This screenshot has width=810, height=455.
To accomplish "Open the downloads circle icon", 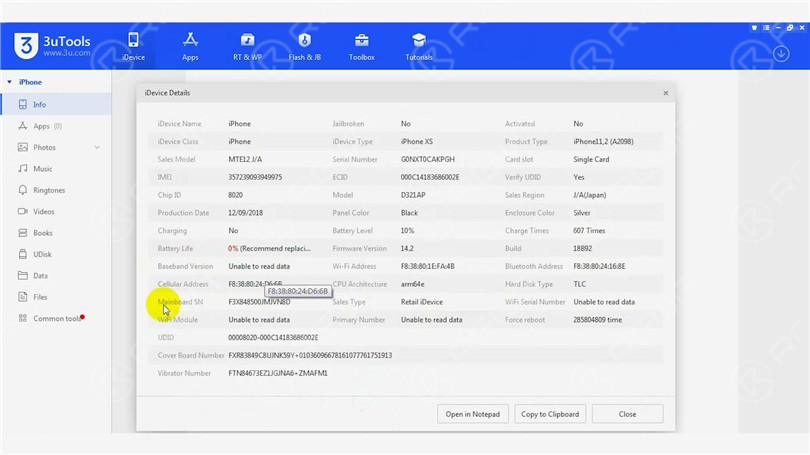I will [x=781, y=54].
